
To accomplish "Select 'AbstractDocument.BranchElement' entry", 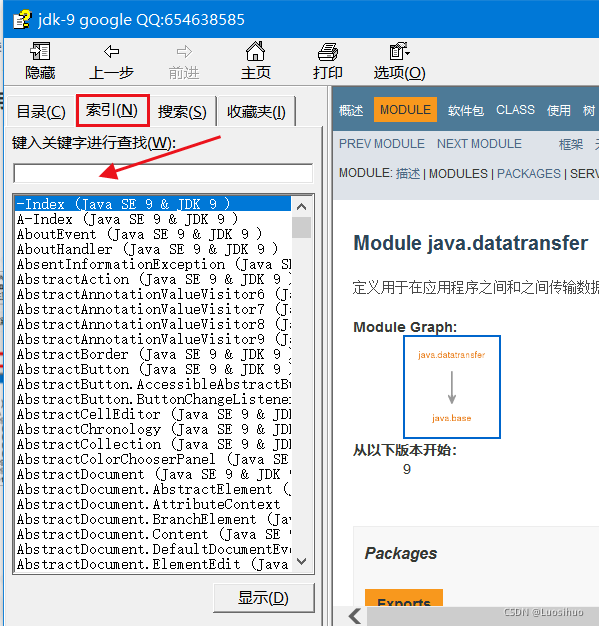I will pos(153,519).
